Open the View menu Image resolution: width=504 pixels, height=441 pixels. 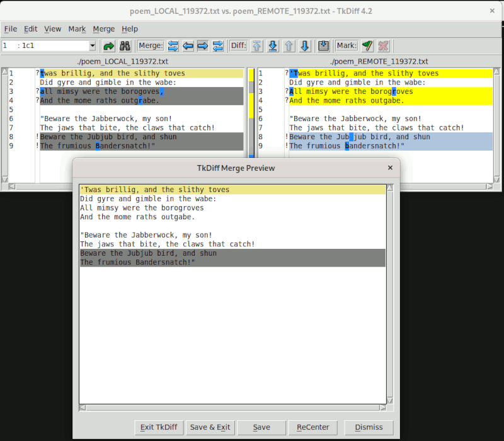53,29
